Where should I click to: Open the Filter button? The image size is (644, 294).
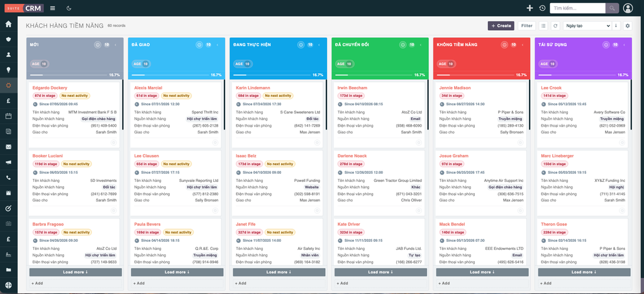(526, 25)
